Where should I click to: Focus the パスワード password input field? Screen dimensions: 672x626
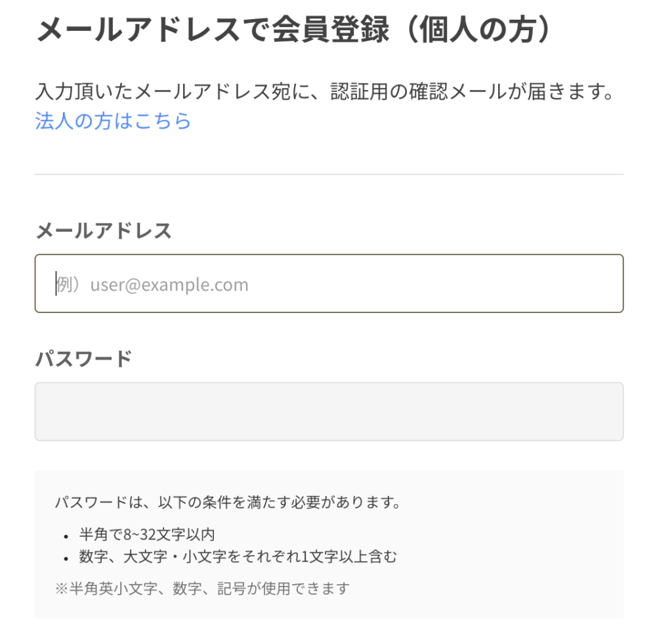(329, 411)
